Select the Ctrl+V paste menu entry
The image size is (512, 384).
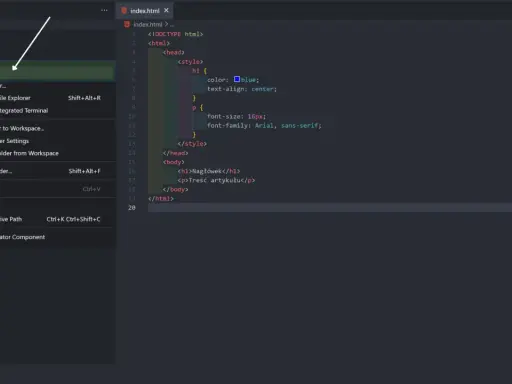pos(57,189)
